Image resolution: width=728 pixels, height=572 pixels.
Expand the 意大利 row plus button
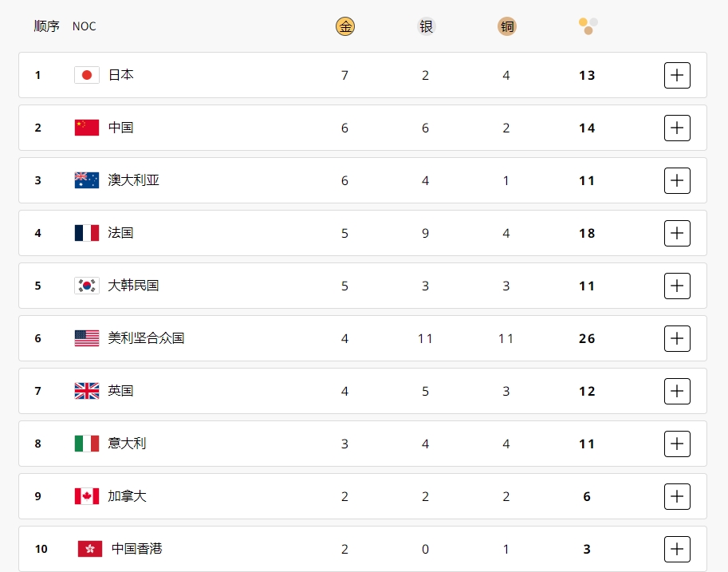(x=677, y=444)
